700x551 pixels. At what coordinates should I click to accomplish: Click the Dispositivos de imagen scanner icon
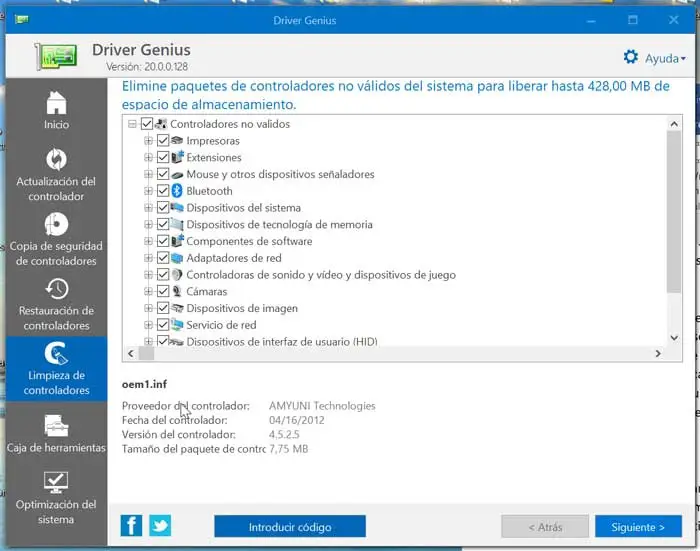pyautogui.click(x=177, y=308)
